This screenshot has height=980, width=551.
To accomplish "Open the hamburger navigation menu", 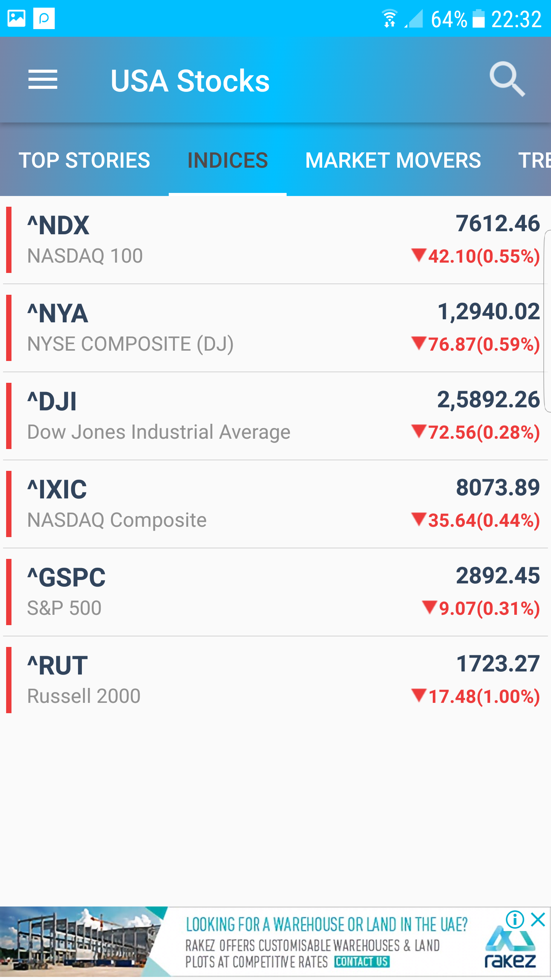I will coord(43,80).
